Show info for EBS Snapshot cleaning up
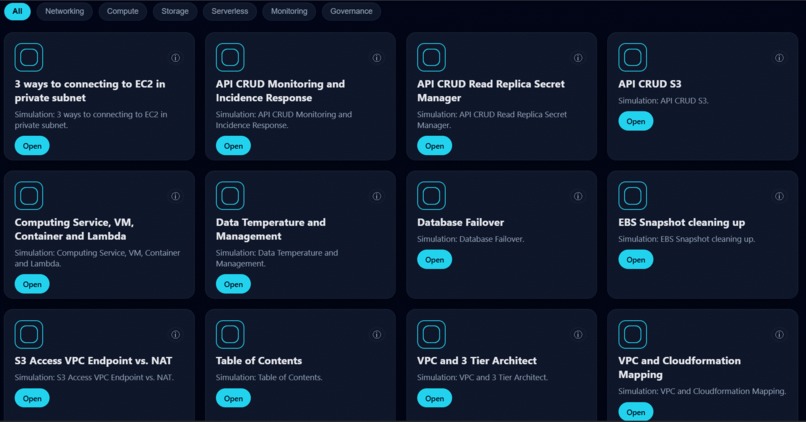The width and height of the screenshot is (806, 422). pyautogui.click(x=779, y=196)
